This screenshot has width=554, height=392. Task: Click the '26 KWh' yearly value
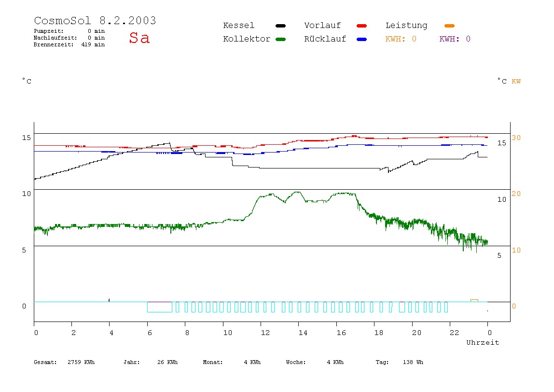167,362
